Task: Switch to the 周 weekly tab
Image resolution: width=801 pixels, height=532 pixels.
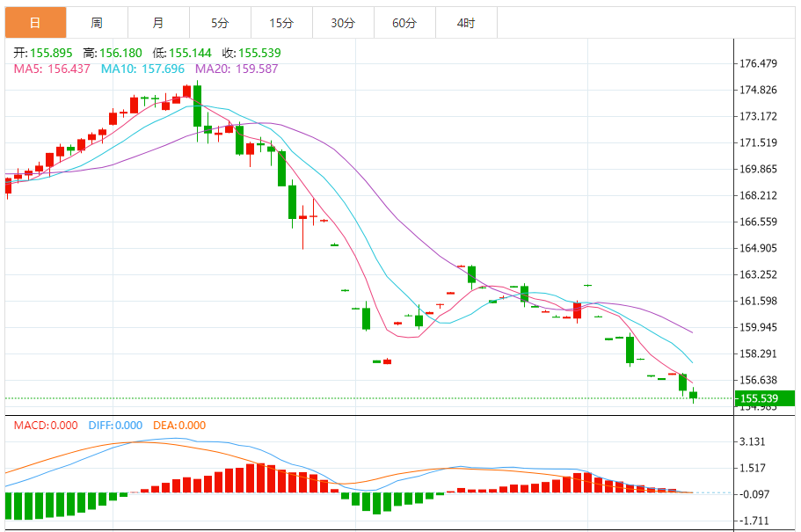Action: (97, 23)
